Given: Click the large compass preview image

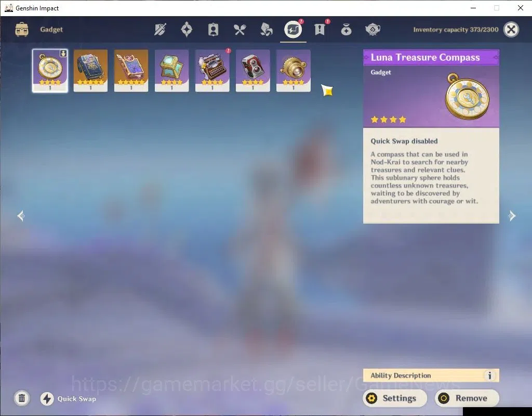Looking at the screenshot, I should tap(467, 96).
